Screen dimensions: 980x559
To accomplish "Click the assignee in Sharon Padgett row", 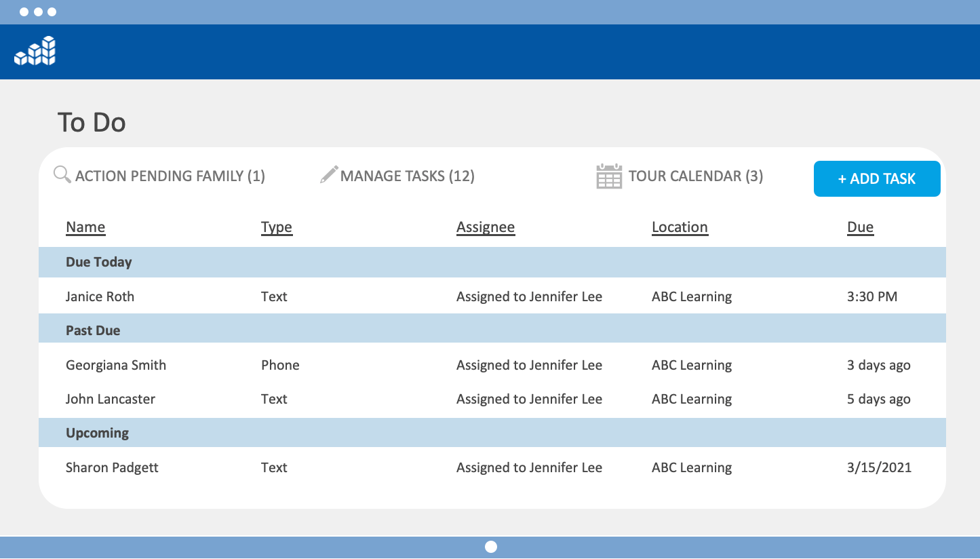I will click(x=529, y=467).
